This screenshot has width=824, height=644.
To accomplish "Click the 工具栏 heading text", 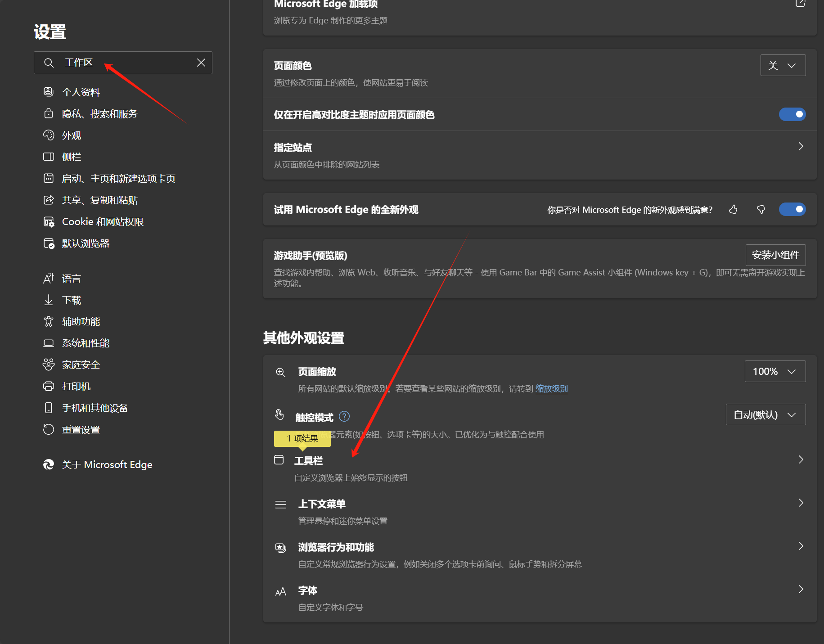I will point(309,461).
